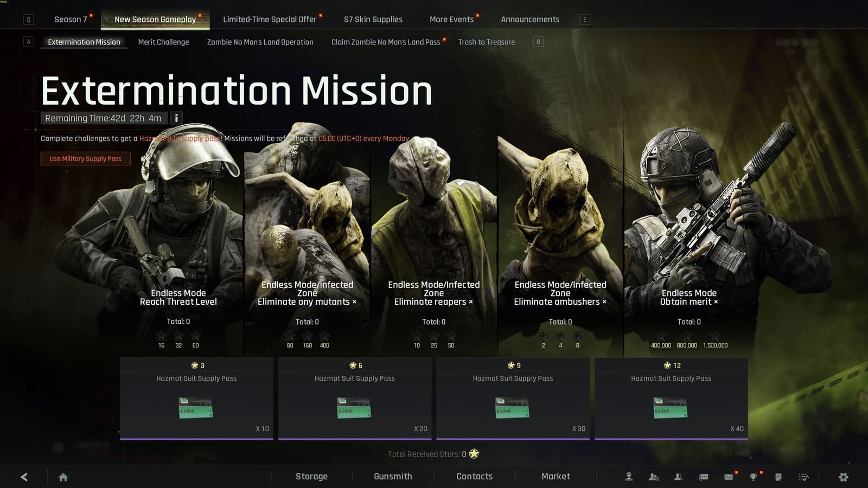Select the 3-star Hazmat Suit reward
The height and width of the screenshot is (488, 868).
click(x=196, y=399)
